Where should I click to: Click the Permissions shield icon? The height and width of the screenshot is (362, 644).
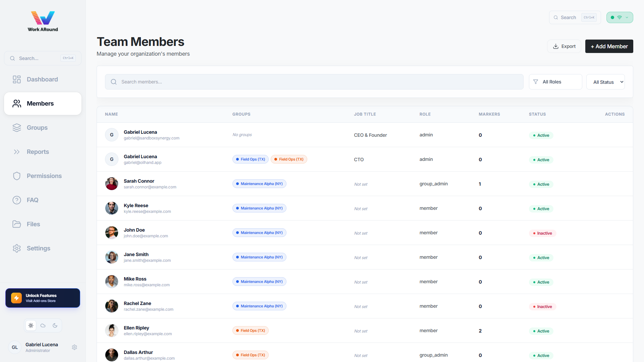tap(17, 176)
